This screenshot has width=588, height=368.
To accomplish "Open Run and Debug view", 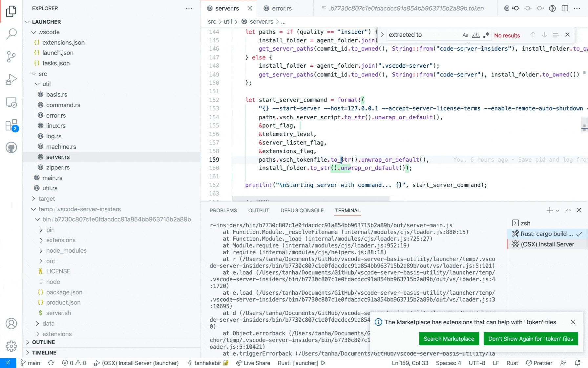I will click(x=11, y=80).
